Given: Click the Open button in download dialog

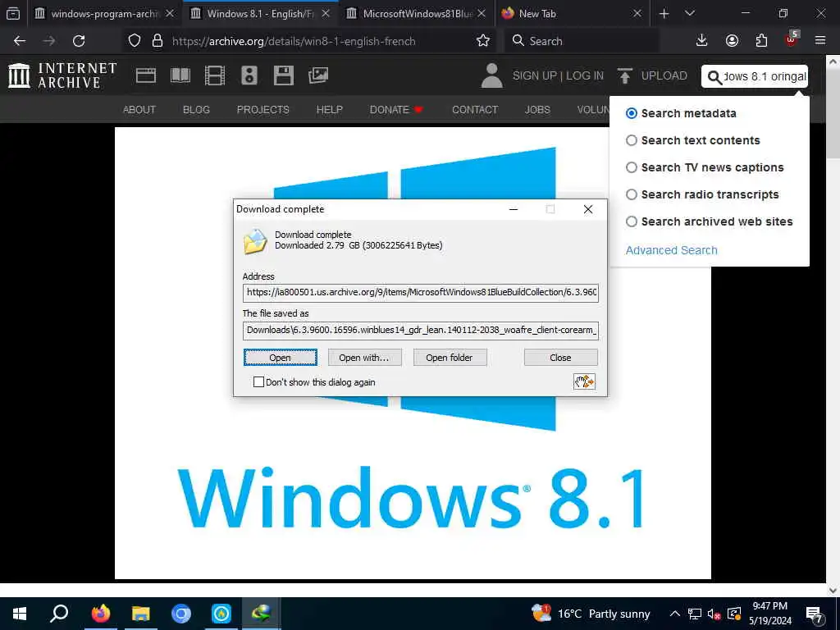Looking at the screenshot, I should pos(281,358).
